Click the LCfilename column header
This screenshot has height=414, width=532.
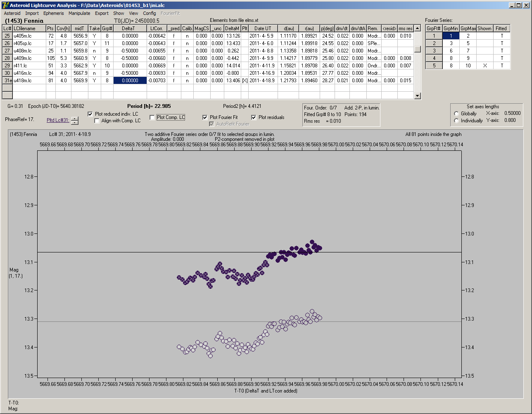tap(29, 29)
